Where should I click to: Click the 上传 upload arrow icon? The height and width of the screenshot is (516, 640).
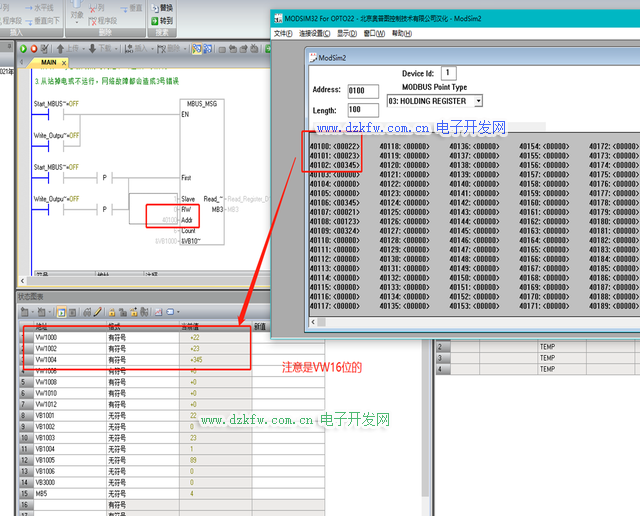[62, 47]
